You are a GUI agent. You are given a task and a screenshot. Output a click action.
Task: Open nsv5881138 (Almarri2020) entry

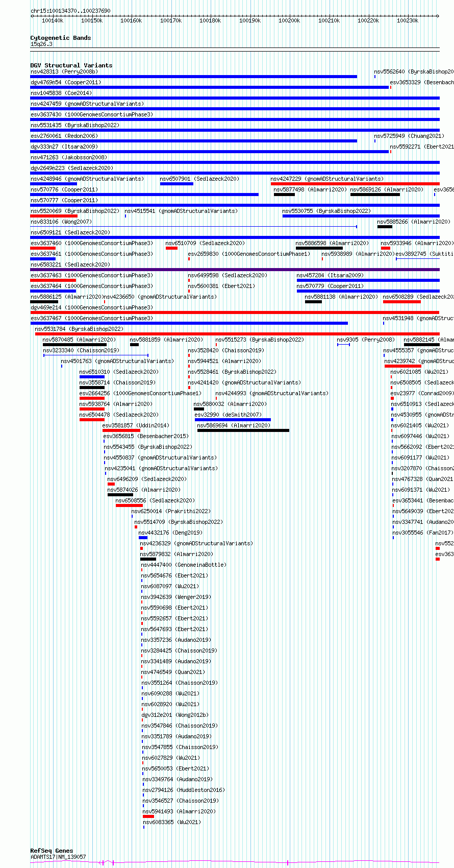341,297
